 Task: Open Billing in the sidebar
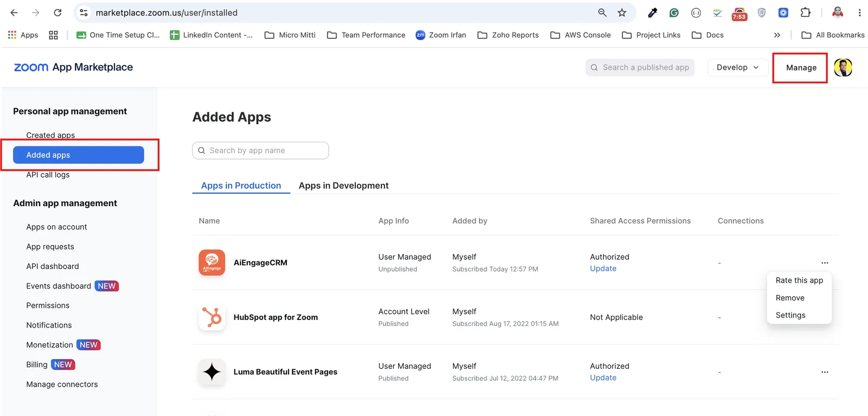[37, 364]
